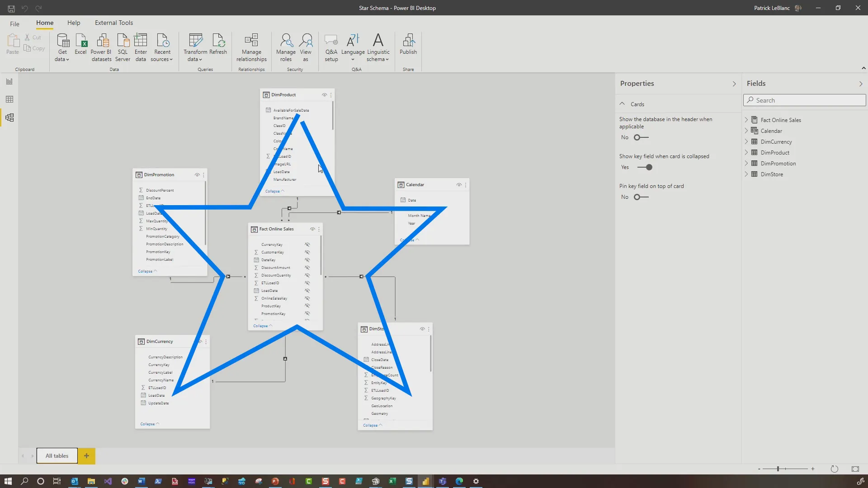This screenshot has width=868, height=488.
Task: Switch to Model view
Action: coord(9,117)
